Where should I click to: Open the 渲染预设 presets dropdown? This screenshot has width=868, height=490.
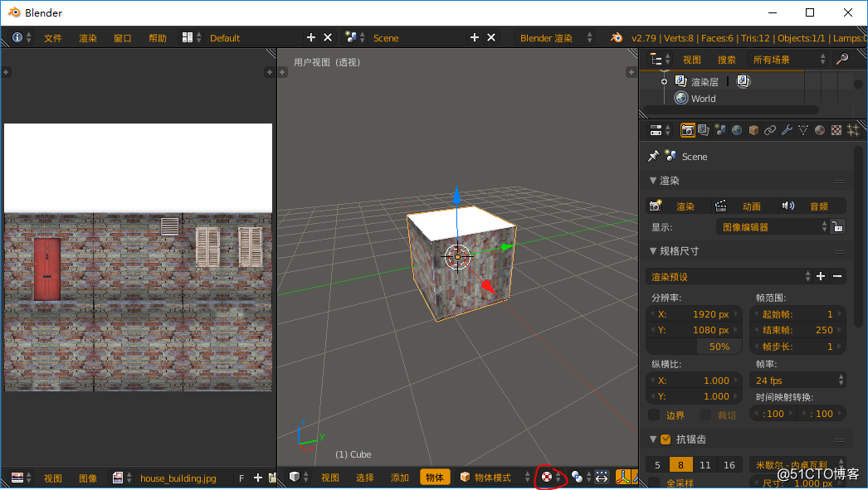pyautogui.click(x=729, y=277)
